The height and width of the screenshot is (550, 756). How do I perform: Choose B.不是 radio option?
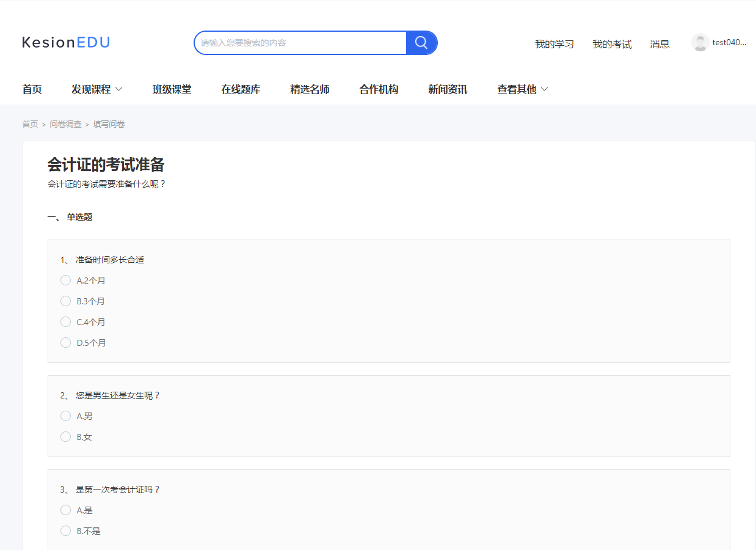pos(66,531)
